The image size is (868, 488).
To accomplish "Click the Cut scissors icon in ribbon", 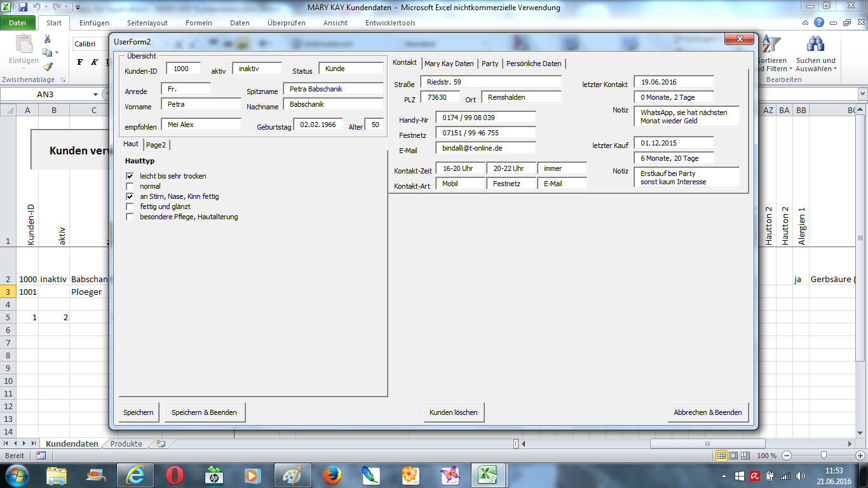I will tap(48, 39).
